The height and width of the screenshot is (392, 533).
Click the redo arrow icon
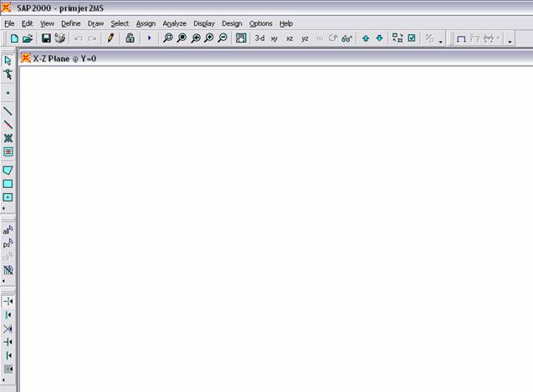[92, 38]
